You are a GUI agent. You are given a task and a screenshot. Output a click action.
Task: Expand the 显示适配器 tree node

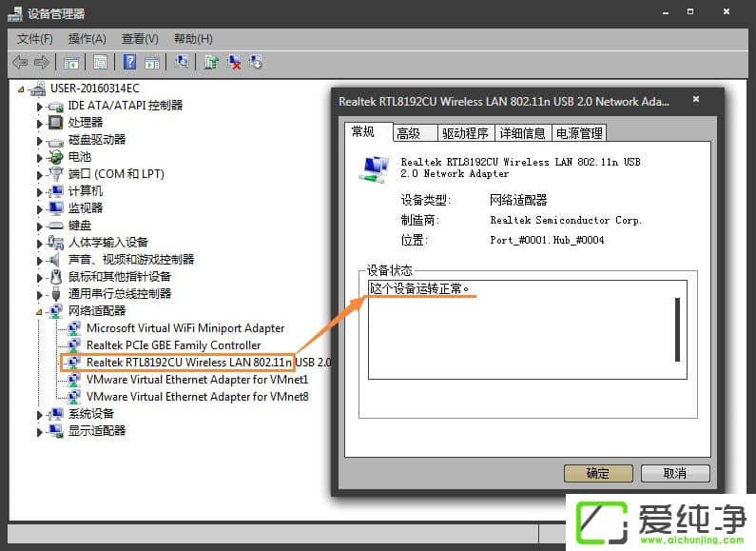point(40,431)
